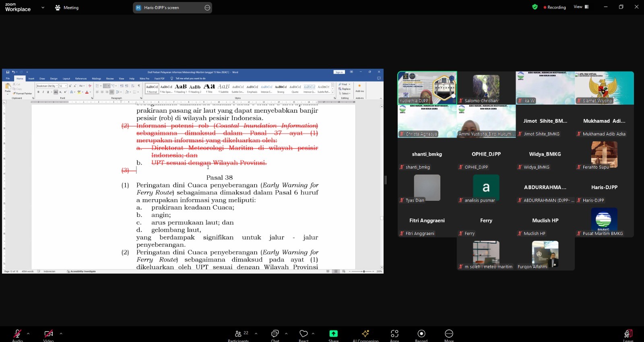Click the green Share screen icon
Image resolution: width=644 pixels, height=342 pixels.
click(x=333, y=334)
